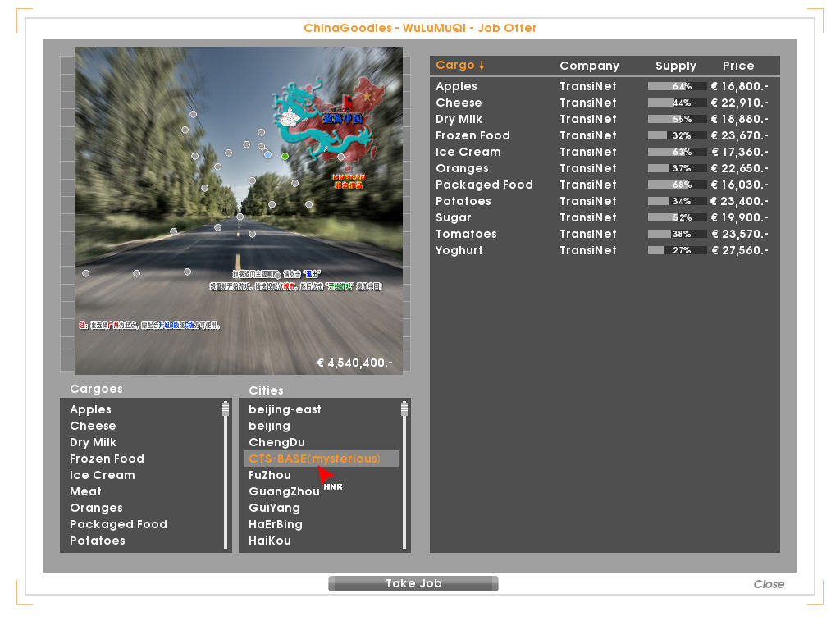840x630 pixels.
Task: Choose Potatoes in the Cargoes list
Action: [97, 541]
